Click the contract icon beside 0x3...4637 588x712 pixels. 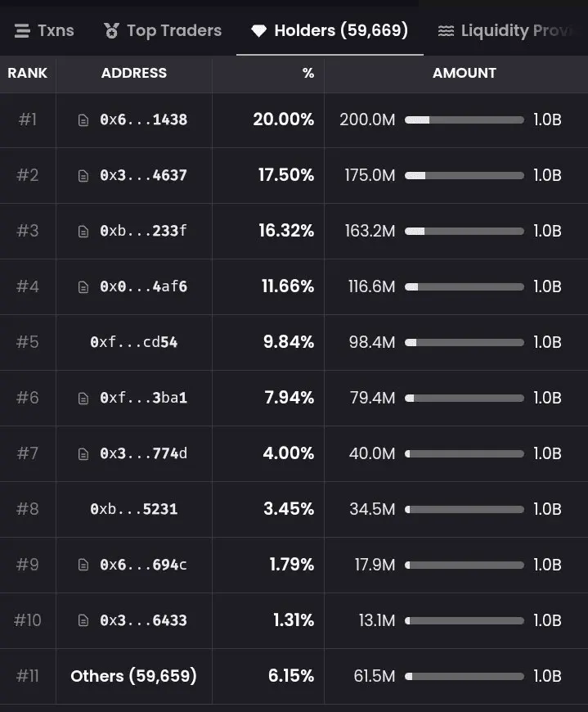click(83, 176)
